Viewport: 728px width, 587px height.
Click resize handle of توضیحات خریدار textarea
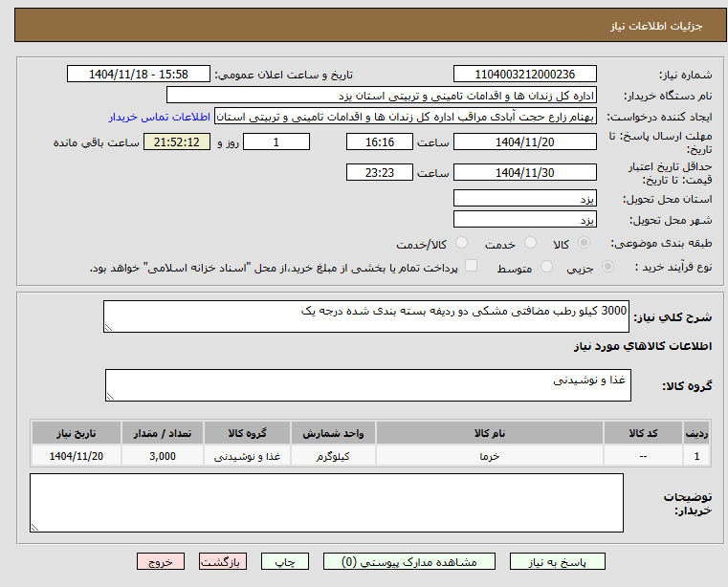[x=34, y=527]
